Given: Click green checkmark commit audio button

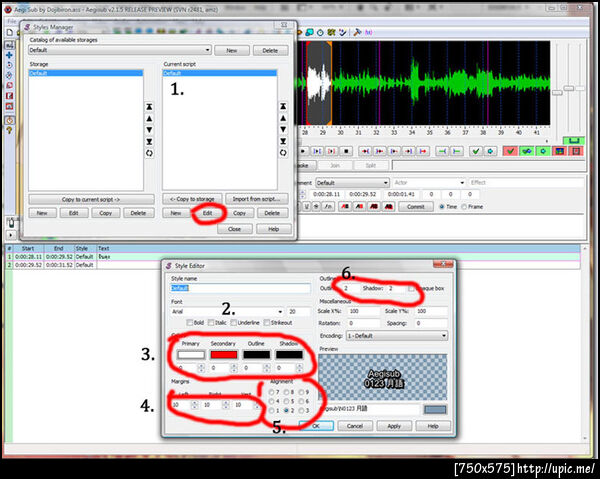Looking at the screenshot, I should [476, 151].
